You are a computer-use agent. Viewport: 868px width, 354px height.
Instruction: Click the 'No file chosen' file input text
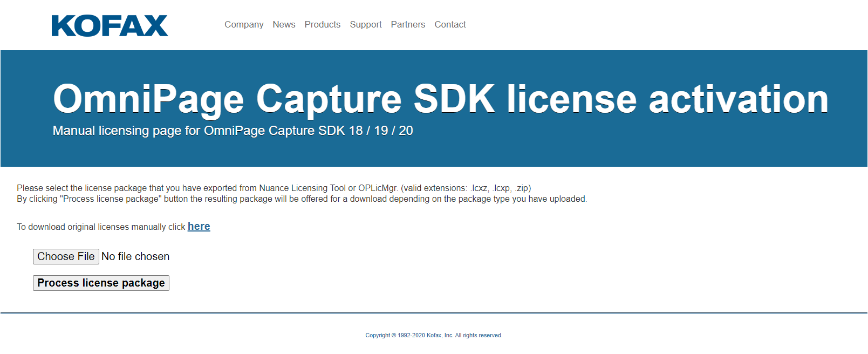[135, 256]
